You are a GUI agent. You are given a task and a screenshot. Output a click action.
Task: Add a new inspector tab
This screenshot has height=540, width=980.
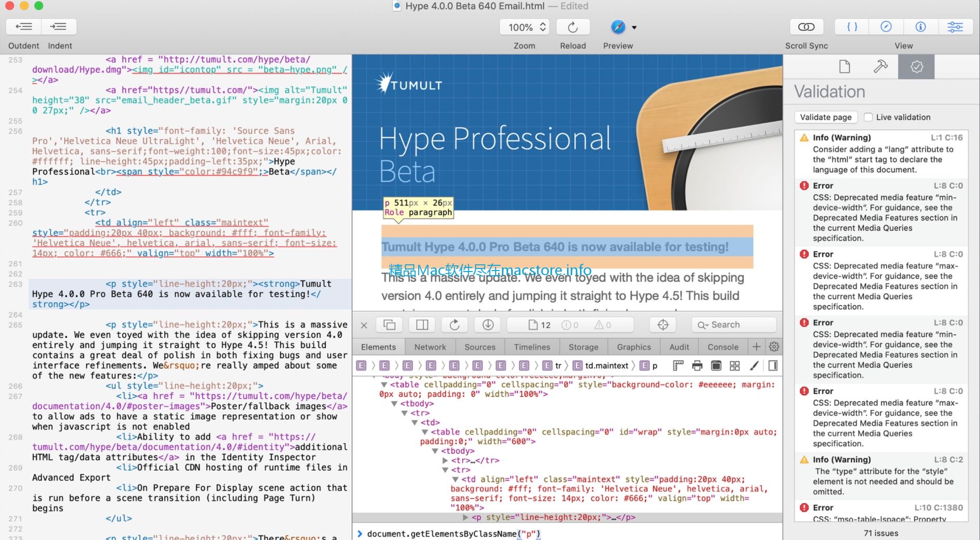[757, 347]
